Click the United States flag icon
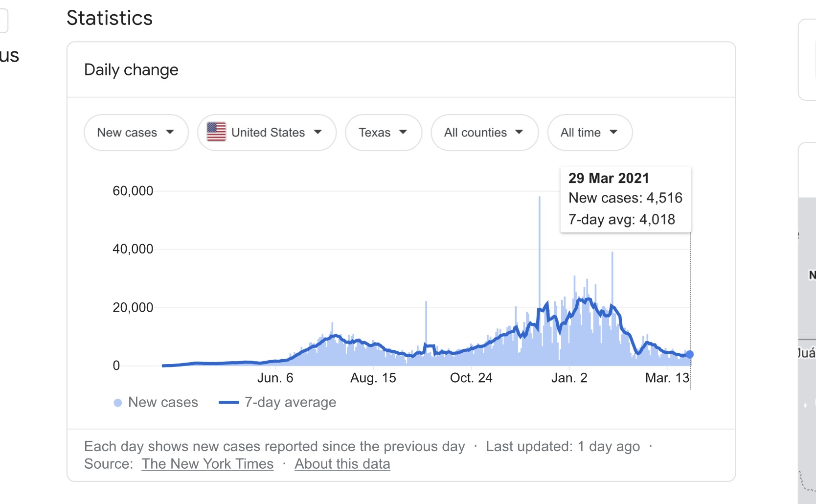The image size is (816, 504). tap(216, 132)
